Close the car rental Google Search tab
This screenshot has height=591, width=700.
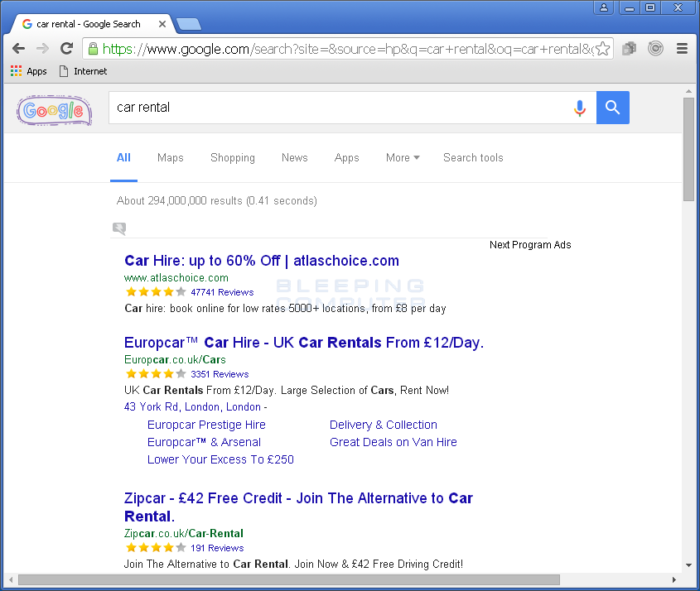point(162,24)
